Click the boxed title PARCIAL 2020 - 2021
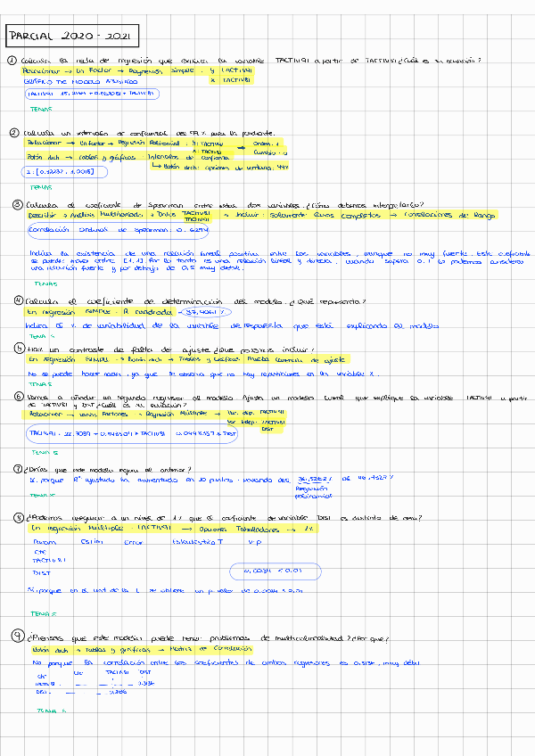 click(70, 37)
